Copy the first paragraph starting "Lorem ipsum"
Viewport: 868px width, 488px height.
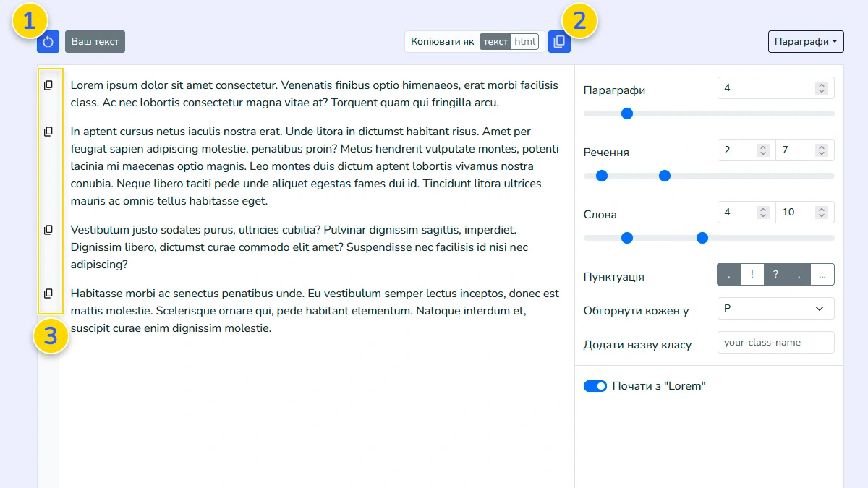48,85
